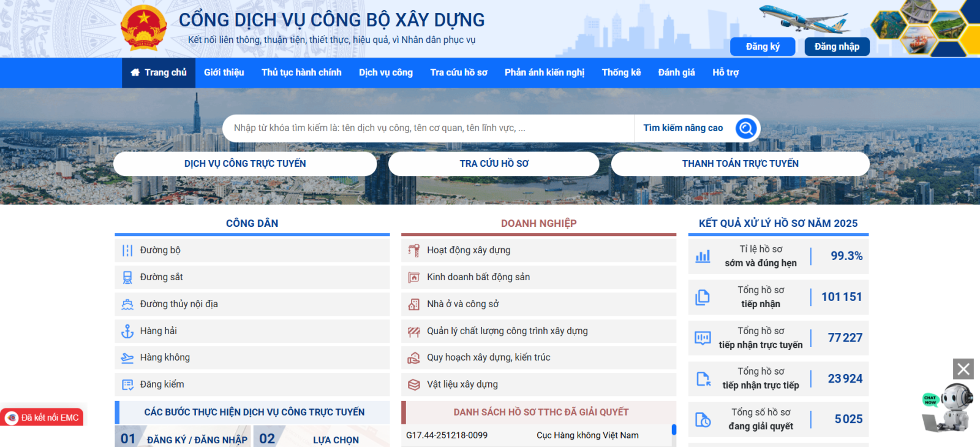Click the train icon beside Đường sắt
Viewport: 980px width, 447px height.
tap(127, 277)
